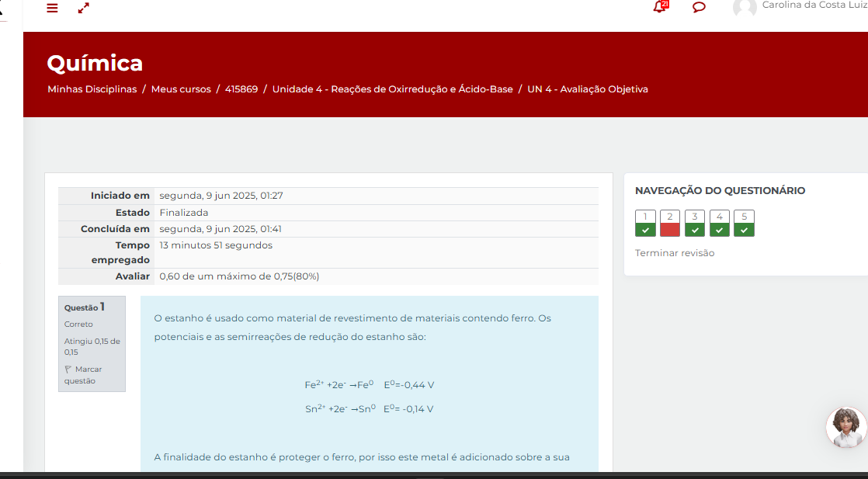868x479 pixels.
Task: Open the messages chat bubble icon
Action: click(699, 8)
